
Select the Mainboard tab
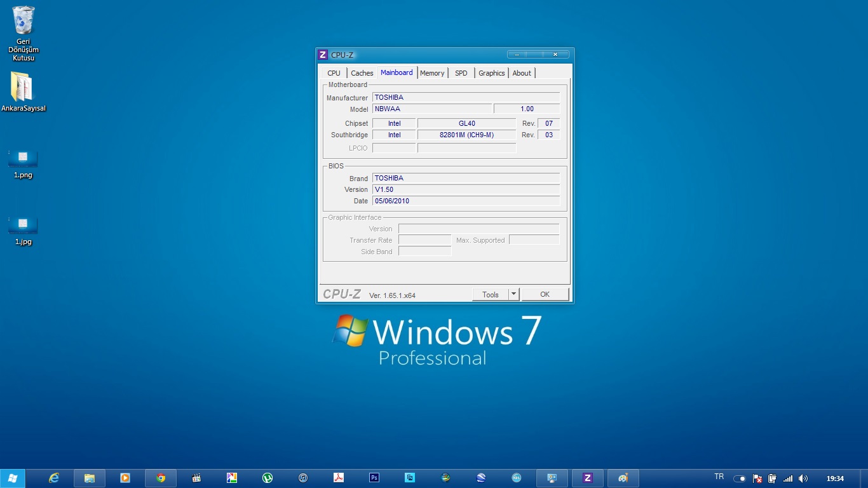click(x=397, y=72)
